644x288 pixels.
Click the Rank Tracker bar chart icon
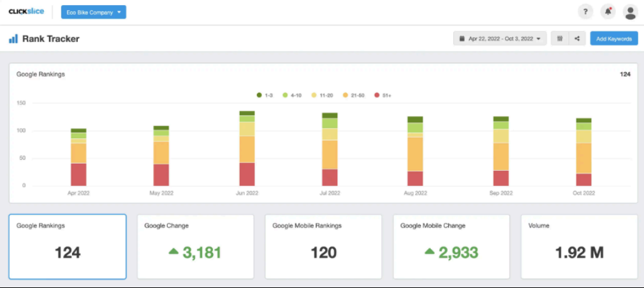[13, 39]
